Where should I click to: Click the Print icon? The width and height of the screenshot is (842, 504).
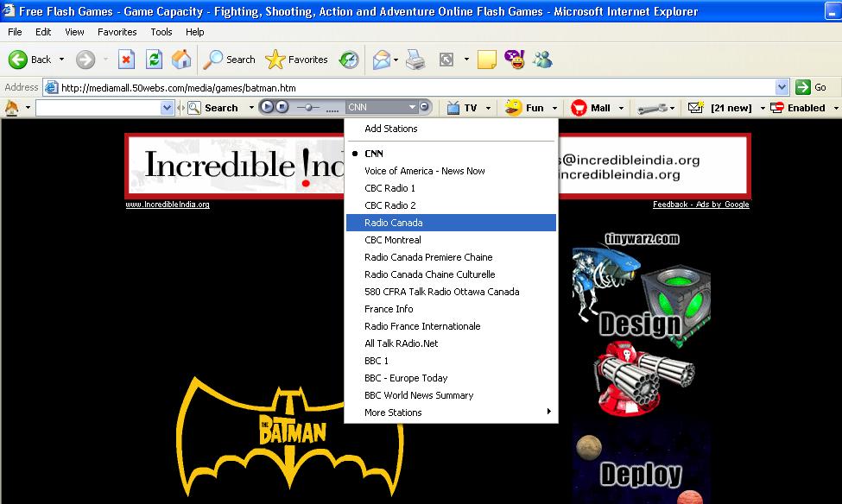[415, 60]
